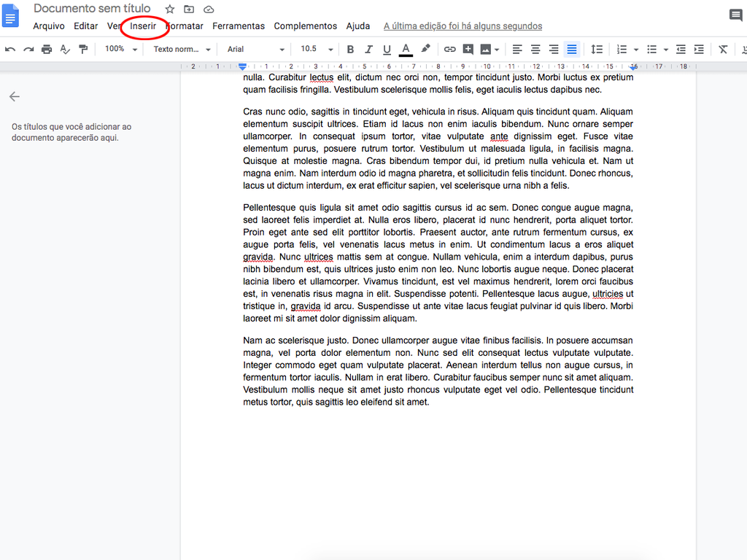The width and height of the screenshot is (747, 560).
Task: Open the Ajuda menu
Action: (357, 26)
